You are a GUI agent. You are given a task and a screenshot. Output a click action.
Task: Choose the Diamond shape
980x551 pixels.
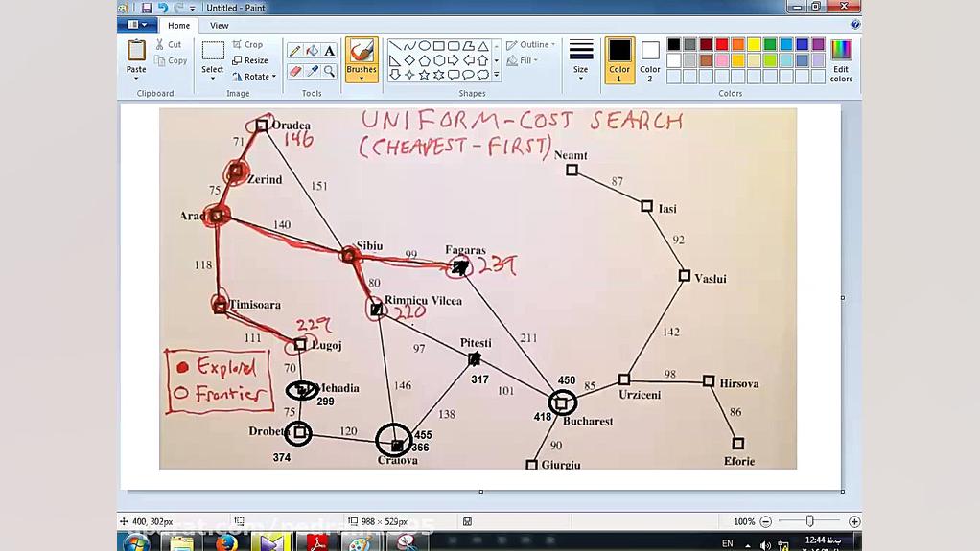(409, 60)
